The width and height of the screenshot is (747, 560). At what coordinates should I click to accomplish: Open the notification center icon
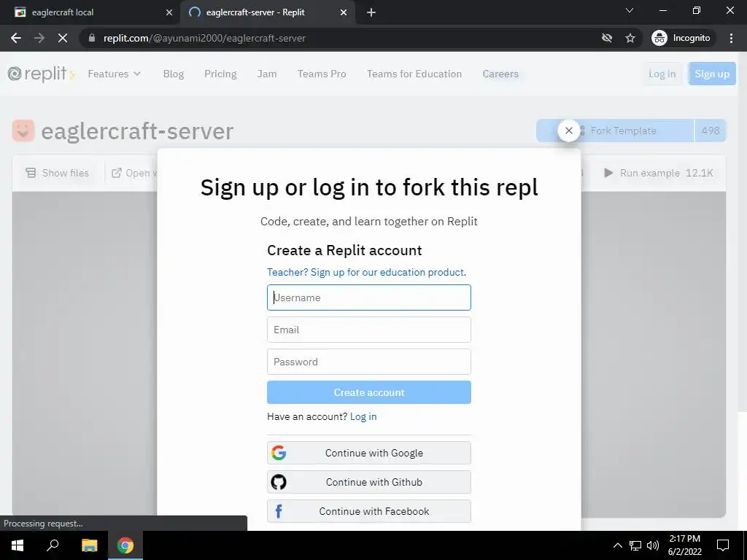(x=723, y=545)
